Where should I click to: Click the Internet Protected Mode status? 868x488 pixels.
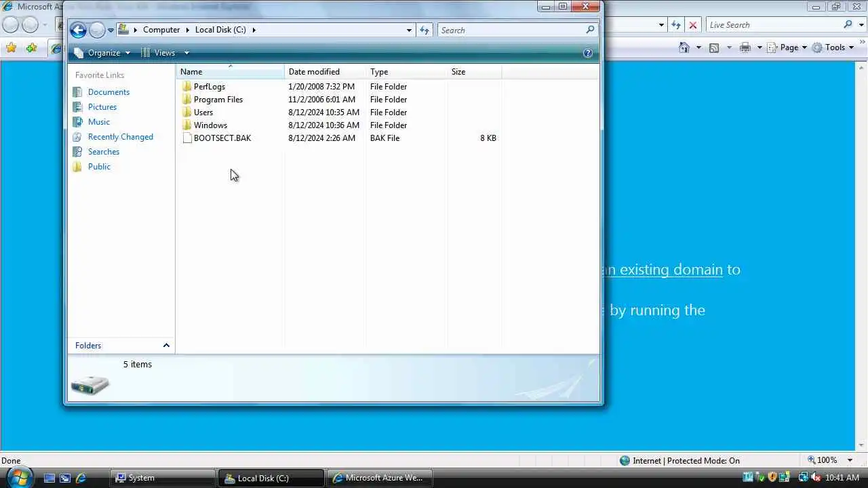(680, 460)
